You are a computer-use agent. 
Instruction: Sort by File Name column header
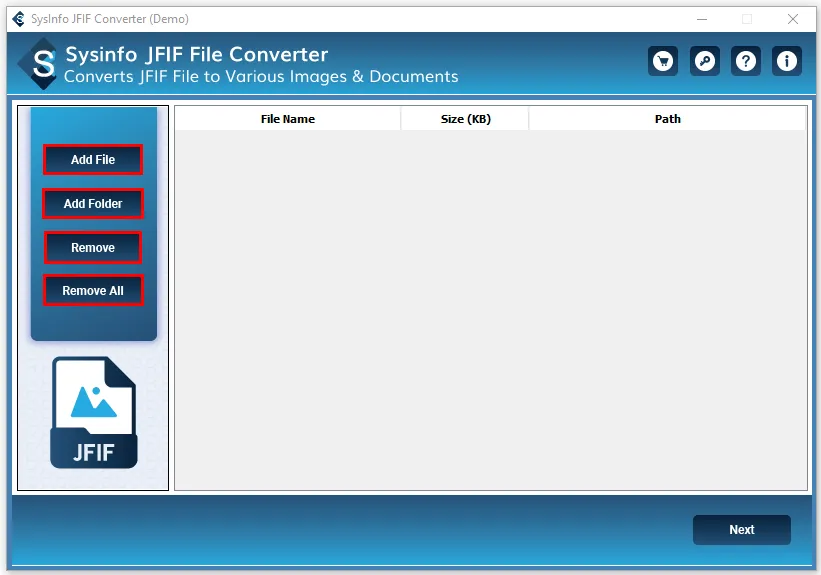[x=287, y=119]
